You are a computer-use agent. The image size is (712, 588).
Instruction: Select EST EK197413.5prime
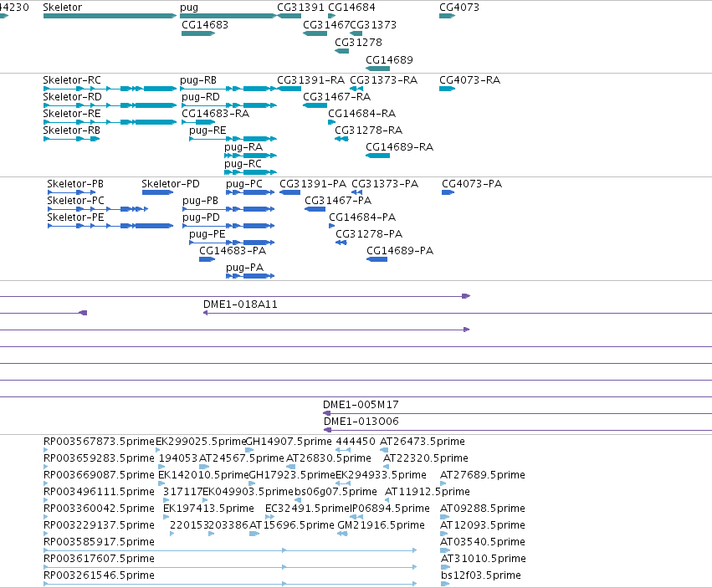[x=208, y=508]
